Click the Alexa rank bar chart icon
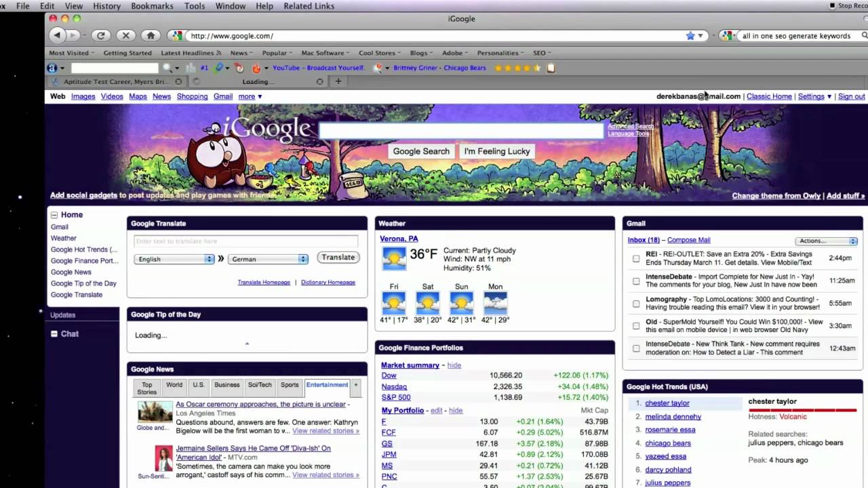The width and height of the screenshot is (868, 488). 191,68
